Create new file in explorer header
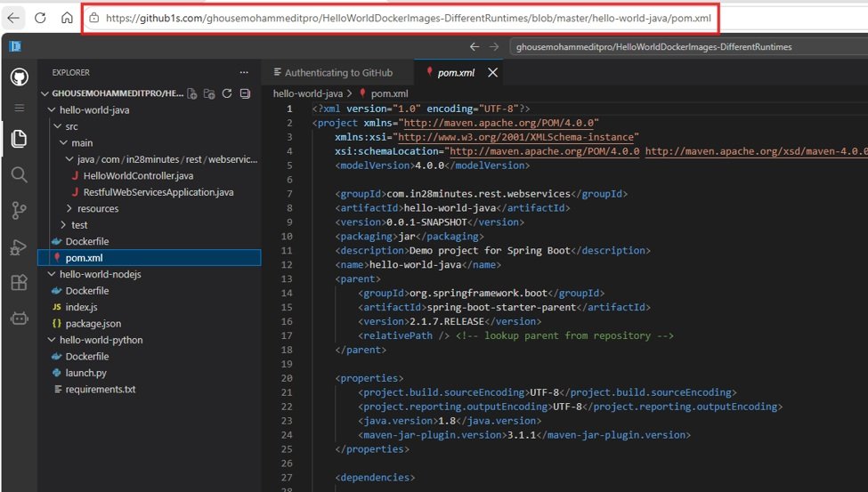 (x=192, y=93)
